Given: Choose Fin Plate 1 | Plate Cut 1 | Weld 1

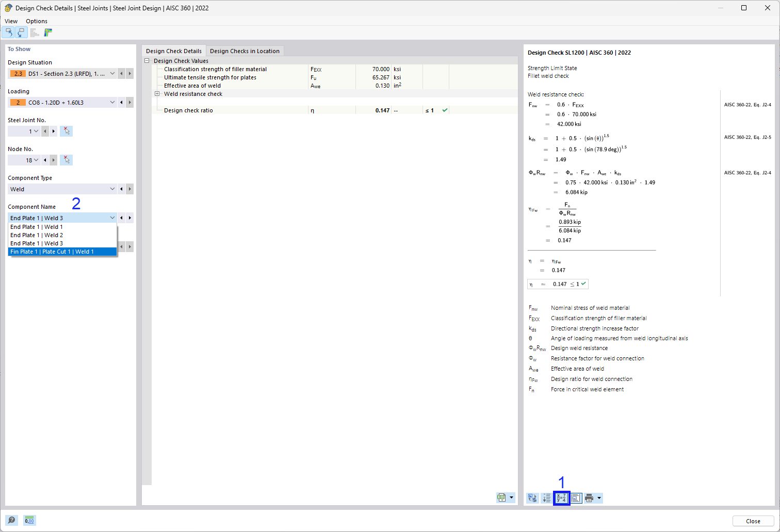Looking at the screenshot, I should pos(62,252).
